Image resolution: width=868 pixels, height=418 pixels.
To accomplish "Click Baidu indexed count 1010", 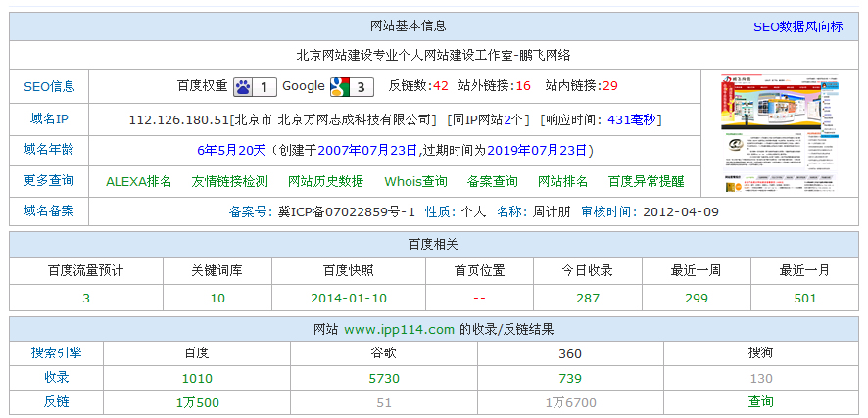I will (x=197, y=379).
